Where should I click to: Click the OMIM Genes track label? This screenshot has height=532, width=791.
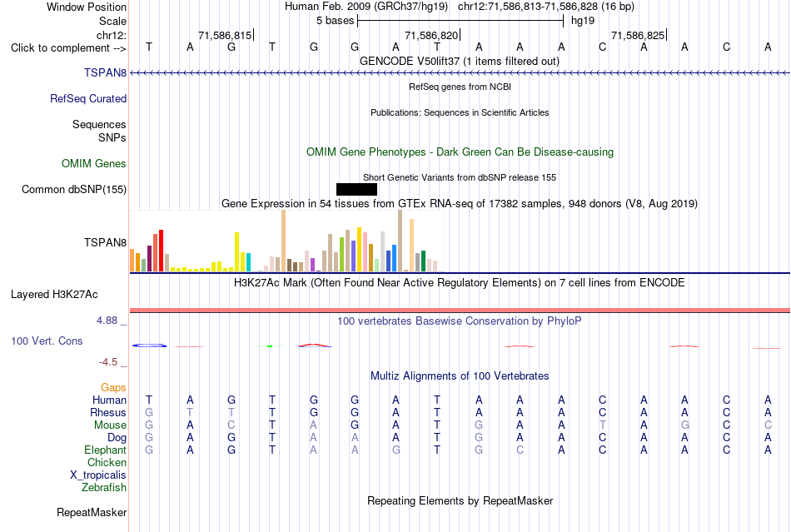(94, 163)
